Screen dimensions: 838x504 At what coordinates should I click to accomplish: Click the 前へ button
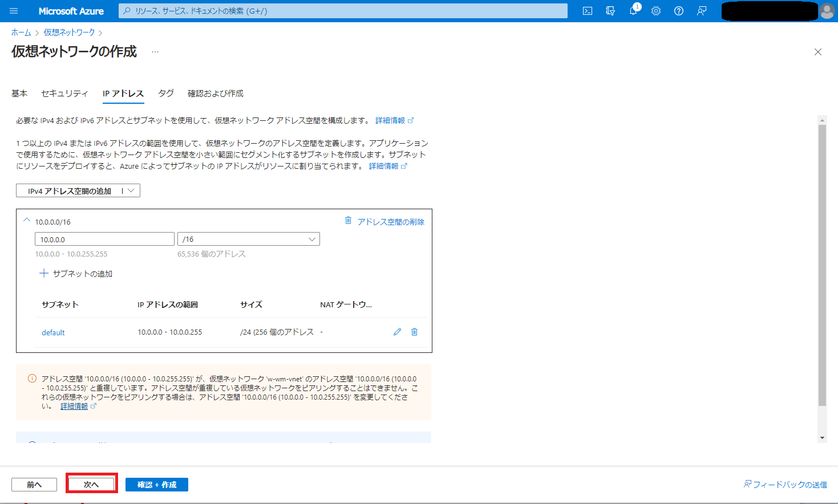tap(34, 485)
